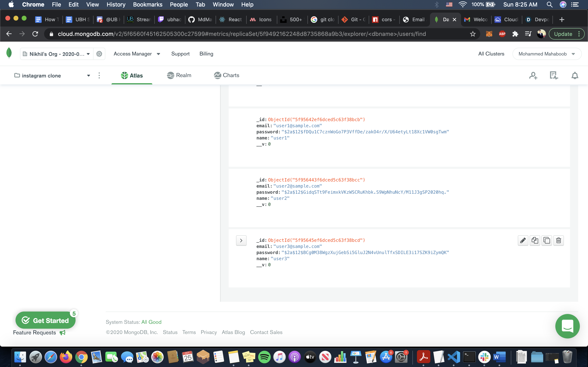588x367 pixels.
Task: Edit the user3 document with pencil icon
Action: click(523, 240)
